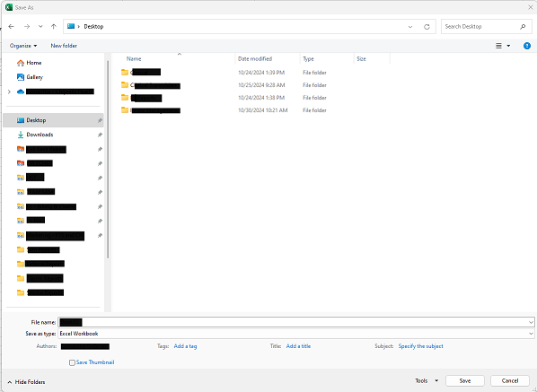Click the Add a tag link

185,346
